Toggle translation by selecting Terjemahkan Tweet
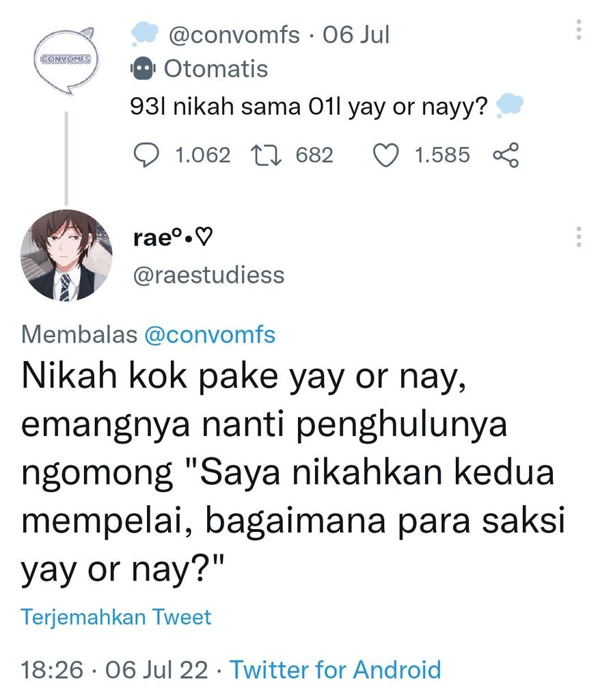The width and height of the screenshot is (613, 700). 115,616
